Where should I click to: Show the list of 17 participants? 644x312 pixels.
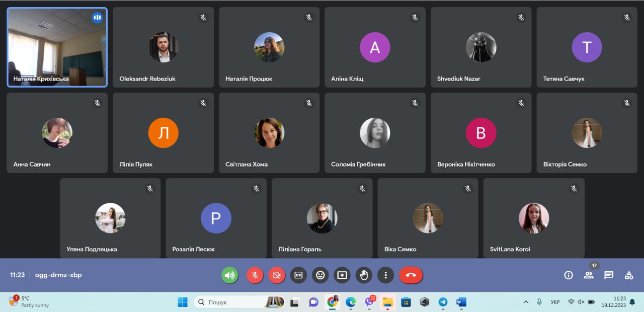[x=589, y=275]
